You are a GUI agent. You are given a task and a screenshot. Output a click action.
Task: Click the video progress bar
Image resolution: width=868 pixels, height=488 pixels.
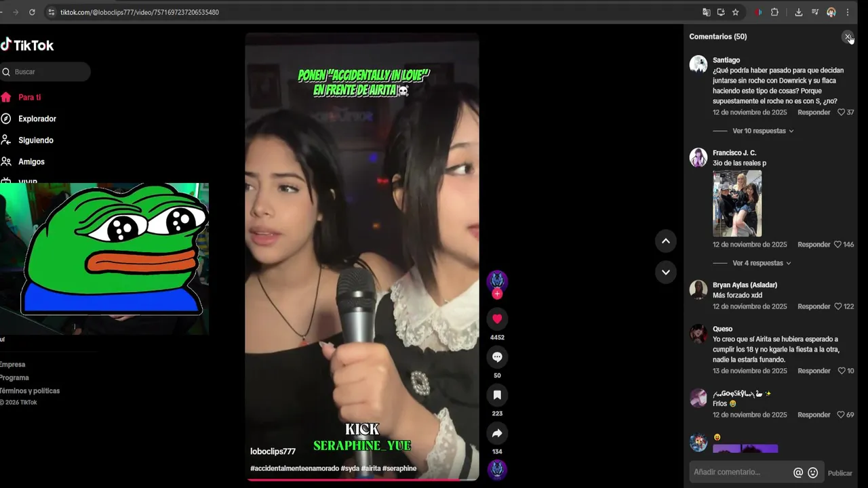362,479
